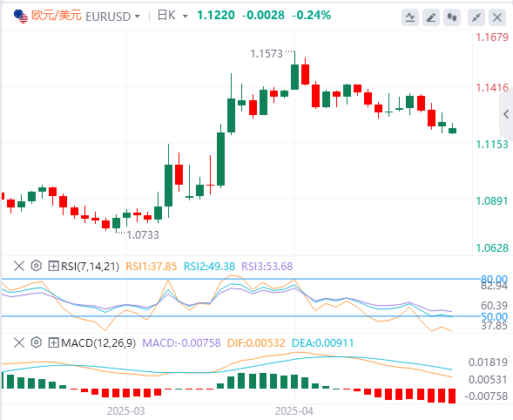Click the MACD(12,26,9) indicator label

pyautogui.click(x=98, y=343)
